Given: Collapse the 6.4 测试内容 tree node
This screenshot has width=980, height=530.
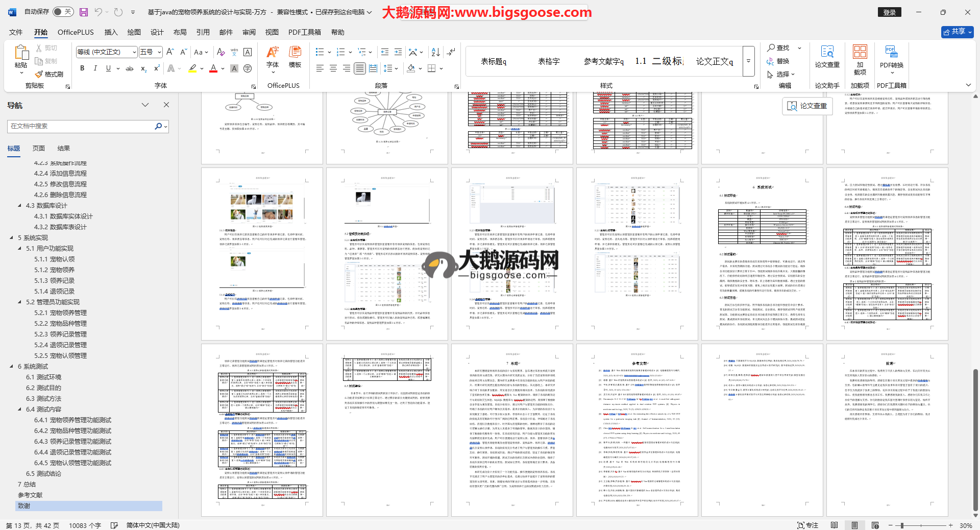Looking at the screenshot, I should [x=20, y=409].
